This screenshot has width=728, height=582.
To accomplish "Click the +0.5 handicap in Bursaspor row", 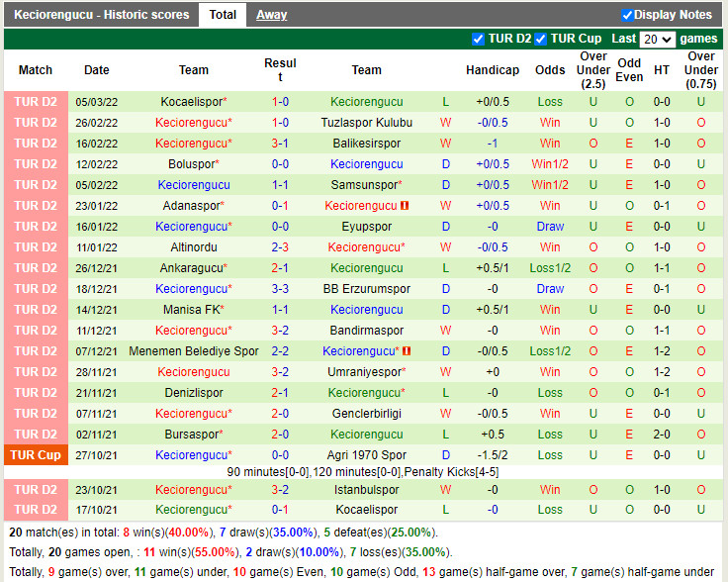I will coord(493,435).
